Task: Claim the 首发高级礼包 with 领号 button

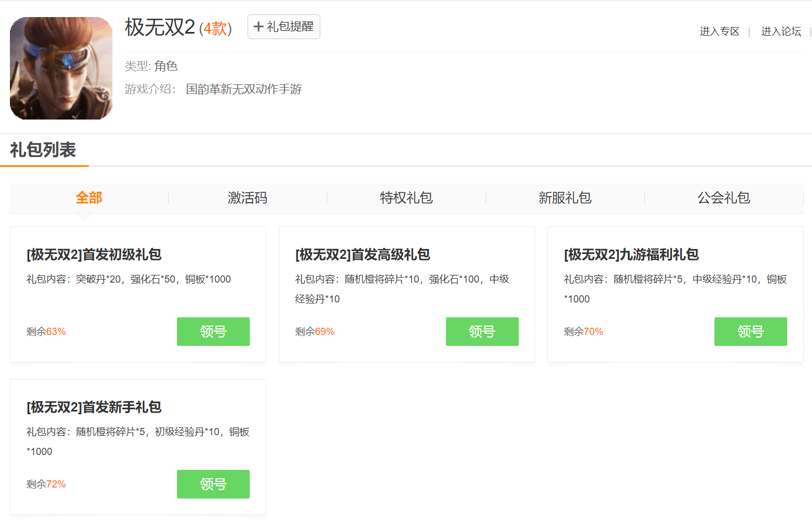Action: [x=482, y=332]
